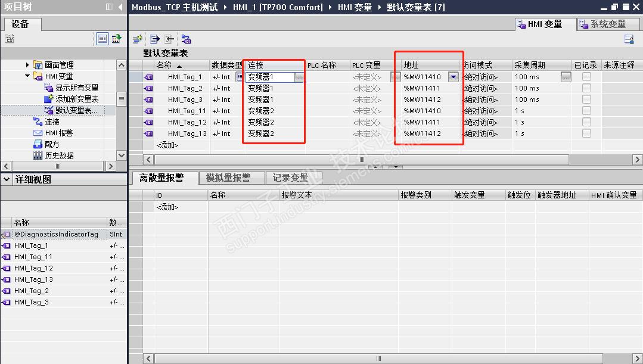Viewport: 643px width, 364px height.
Task: Open PLC tag browse button in HMI_Tag_1 row
Action: tap(395, 77)
